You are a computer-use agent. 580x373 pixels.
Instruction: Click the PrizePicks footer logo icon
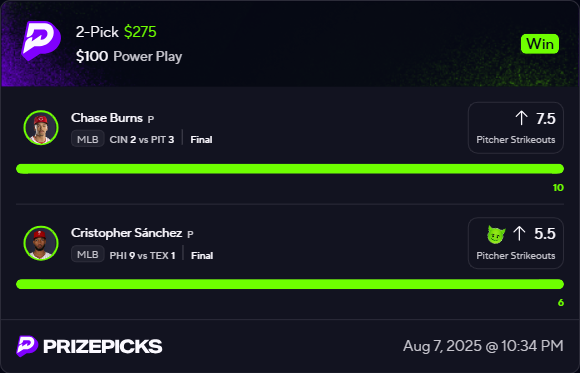tap(27, 346)
